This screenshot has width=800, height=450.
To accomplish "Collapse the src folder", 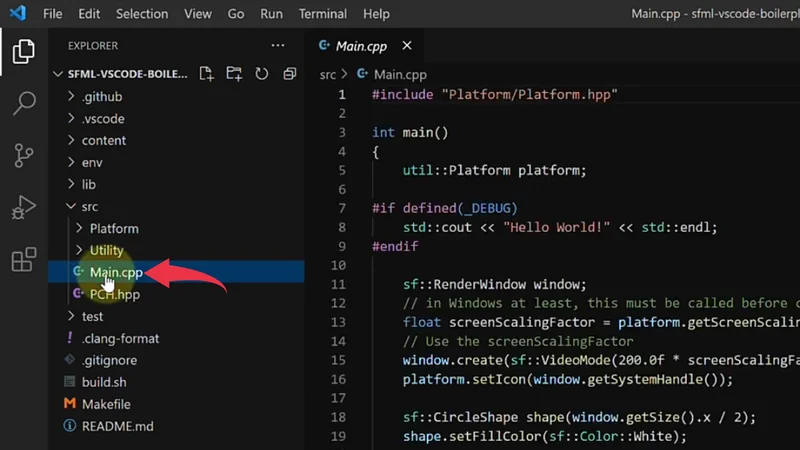I will (x=89, y=207).
